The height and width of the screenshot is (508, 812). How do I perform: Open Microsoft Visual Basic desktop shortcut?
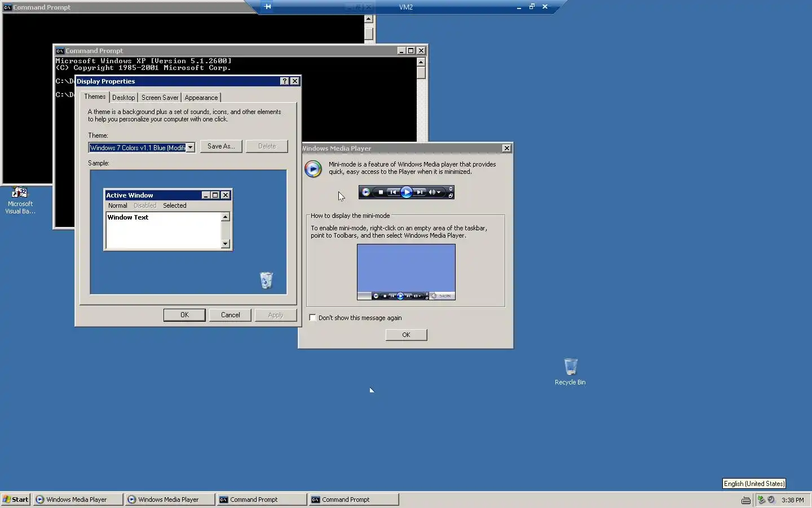tap(20, 200)
